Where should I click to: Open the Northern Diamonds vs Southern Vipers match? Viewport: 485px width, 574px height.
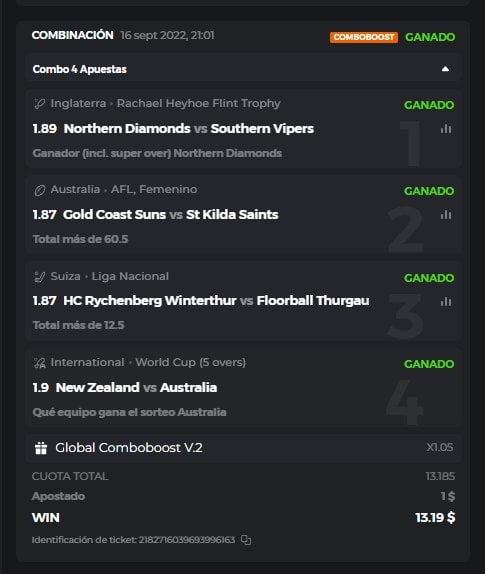pyautogui.click(x=189, y=128)
